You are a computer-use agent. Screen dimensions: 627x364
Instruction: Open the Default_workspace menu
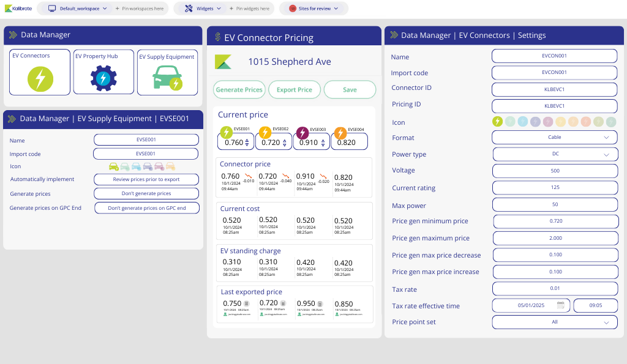[77, 9]
